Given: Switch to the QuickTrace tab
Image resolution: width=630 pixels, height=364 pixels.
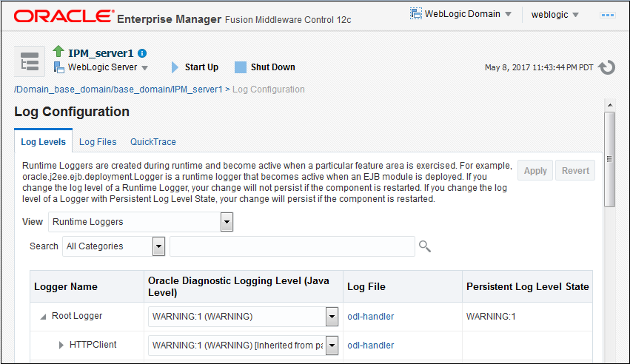Looking at the screenshot, I should [x=153, y=141].
